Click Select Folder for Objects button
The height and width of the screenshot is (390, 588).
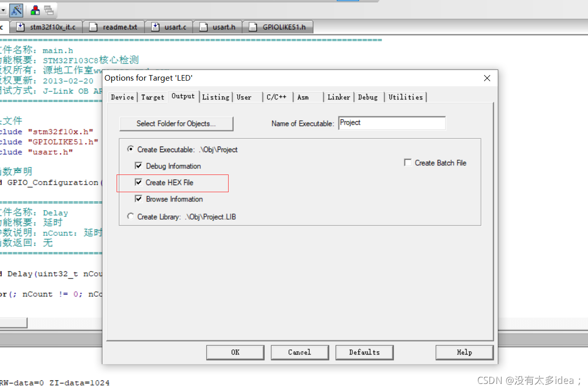coord(176,123)
